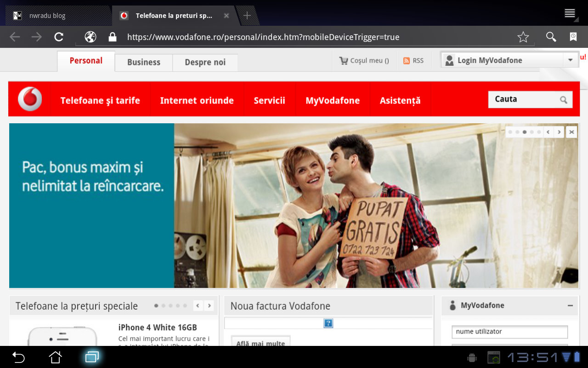Open Internet oriunde menu
The image size is (588, 368).
(x=197, y=100)
